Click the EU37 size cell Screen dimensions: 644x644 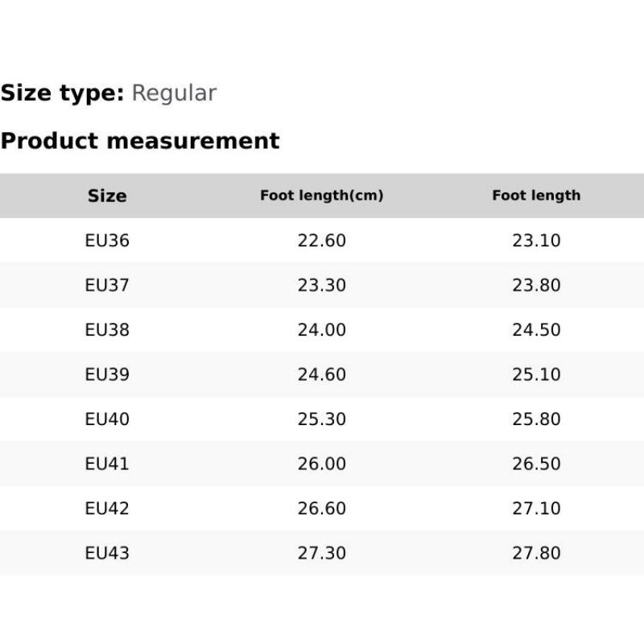pyautogui.click(x=107, y=285)
